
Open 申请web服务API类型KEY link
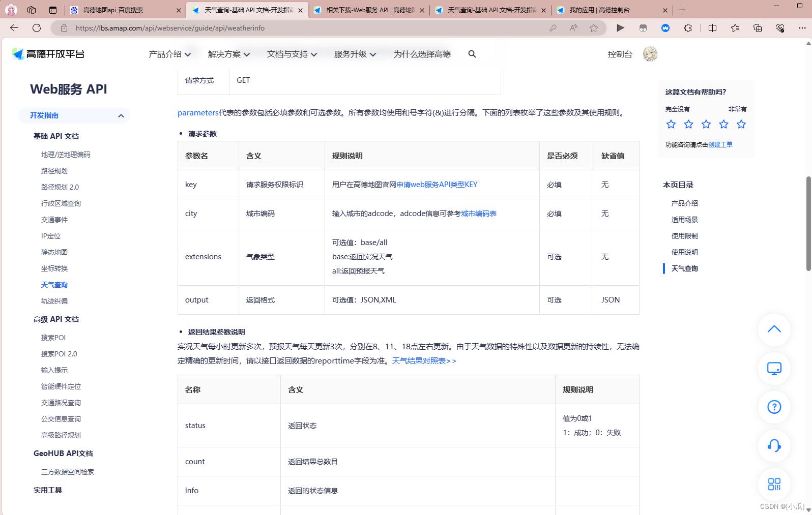(x=437, y=185)
